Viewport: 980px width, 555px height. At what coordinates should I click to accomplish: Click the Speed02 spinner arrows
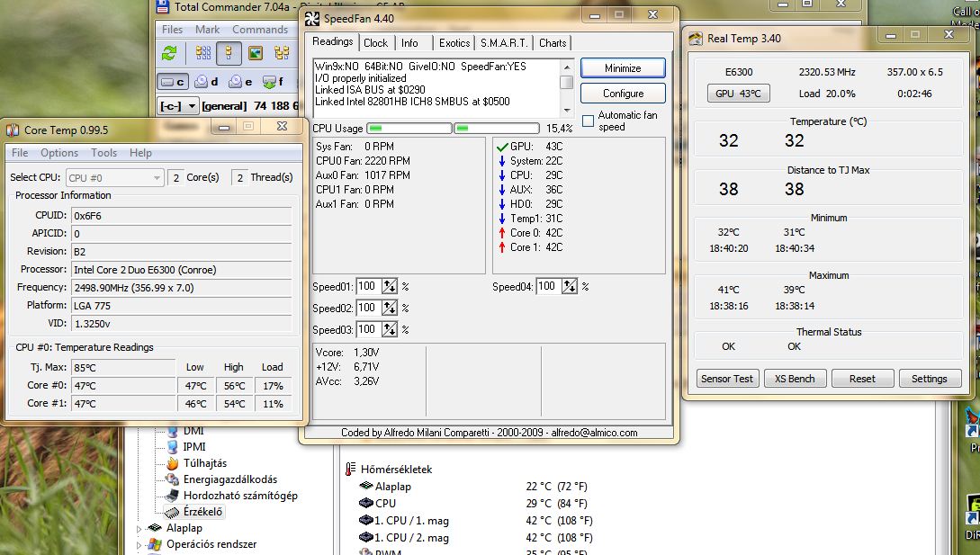click(x=390, y=309)
